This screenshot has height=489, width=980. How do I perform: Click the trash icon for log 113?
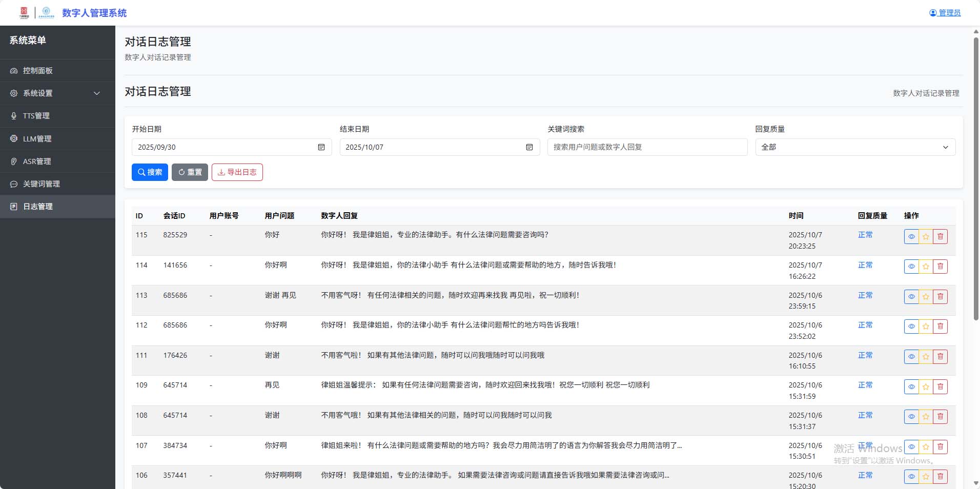[940, 297]
